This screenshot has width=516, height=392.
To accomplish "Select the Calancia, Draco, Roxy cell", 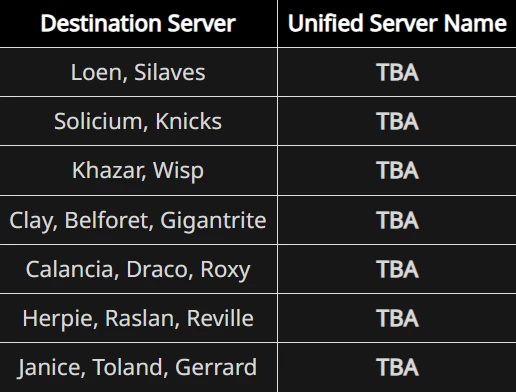I will (138, 269).
